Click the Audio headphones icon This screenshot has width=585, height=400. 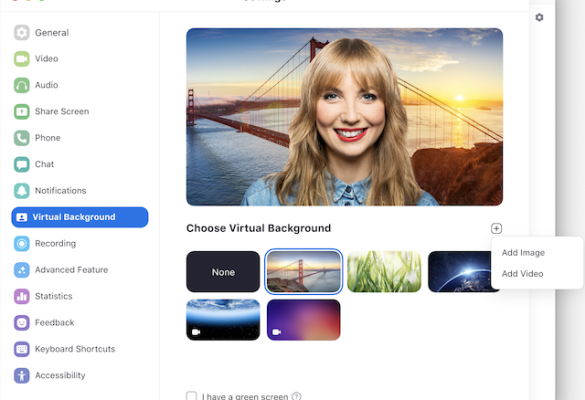(22, 85)
